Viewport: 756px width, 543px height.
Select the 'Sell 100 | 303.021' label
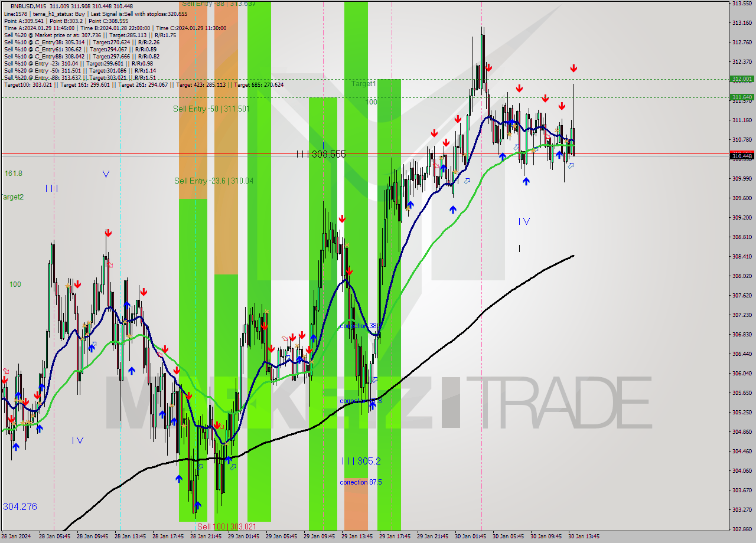[226, 526]
